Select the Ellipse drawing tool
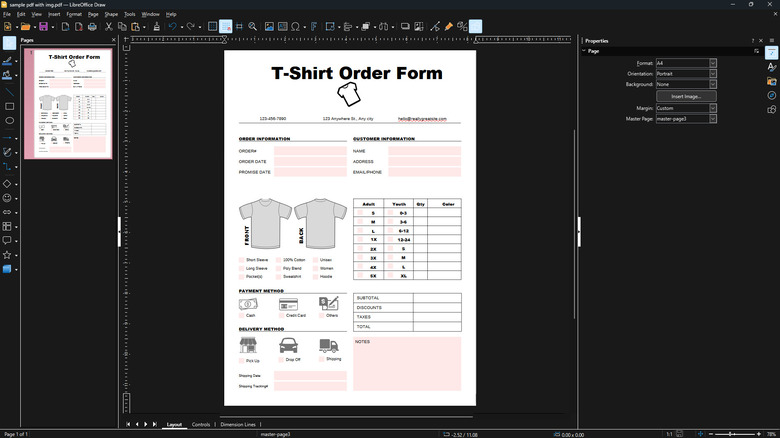 click(x=9, y=121)
